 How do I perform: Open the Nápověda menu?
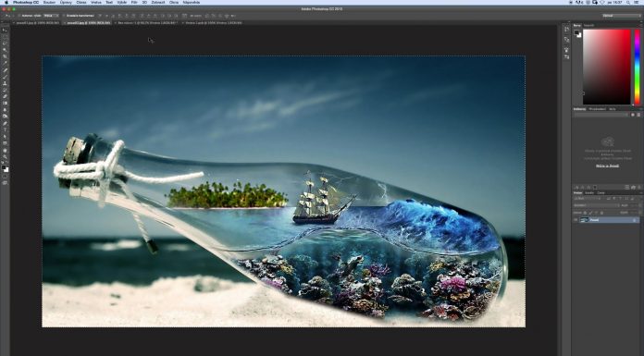[192, 3]
